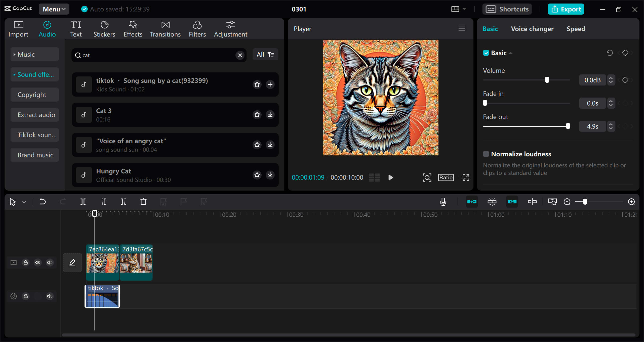Open the Effects panel
The image size is (644, 342).
pos(133,28)
